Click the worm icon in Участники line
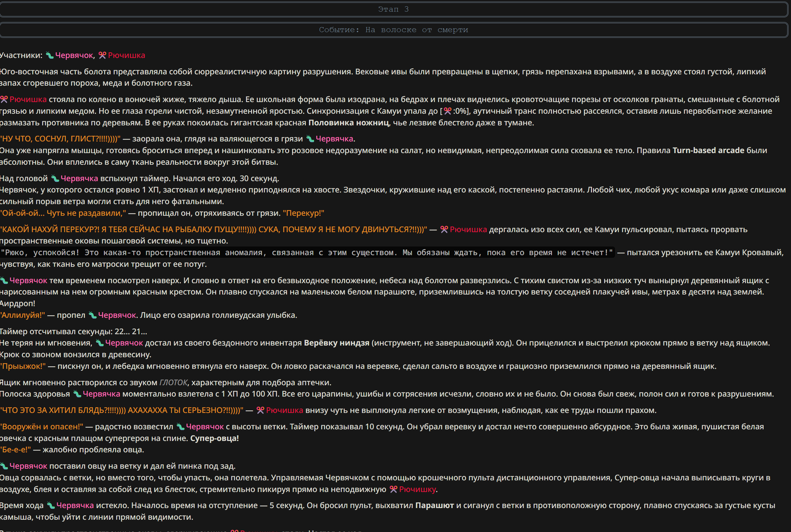 coord(49,55)
